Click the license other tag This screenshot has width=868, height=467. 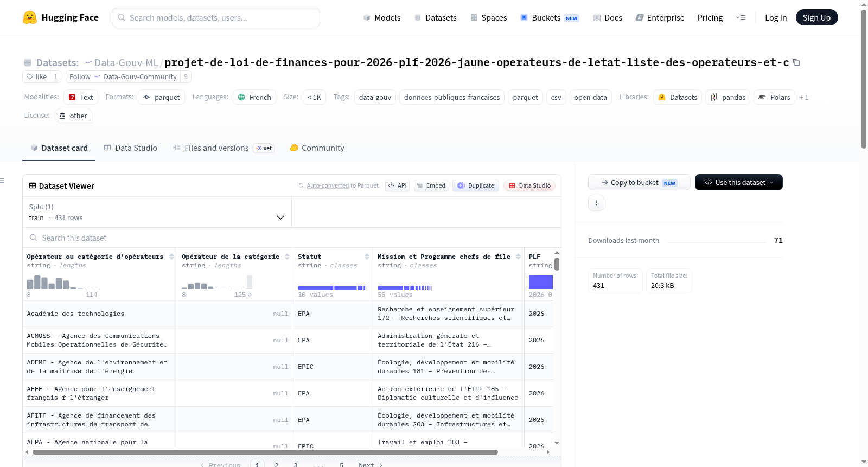(73, 116)
